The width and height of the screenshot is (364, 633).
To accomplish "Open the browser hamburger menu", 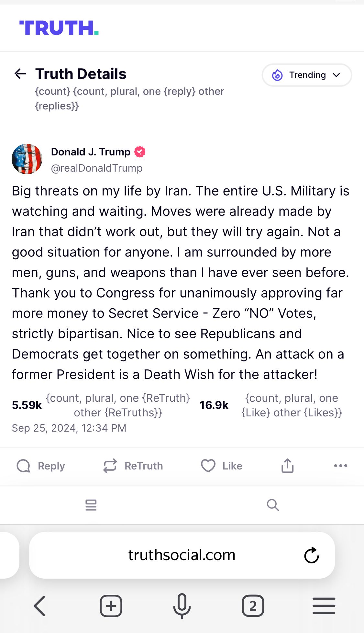I will pyautogui.click(x=324, y=606).
